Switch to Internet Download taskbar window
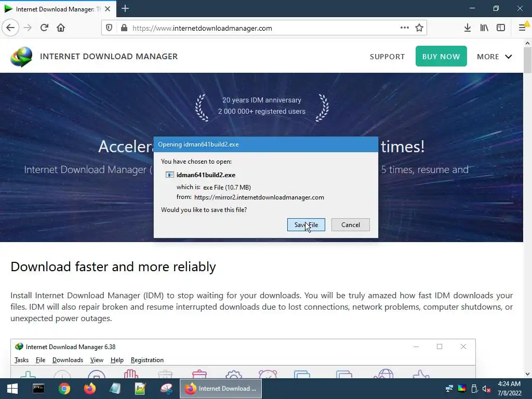This screenshot has height=399, width=532. click(220, 389)
